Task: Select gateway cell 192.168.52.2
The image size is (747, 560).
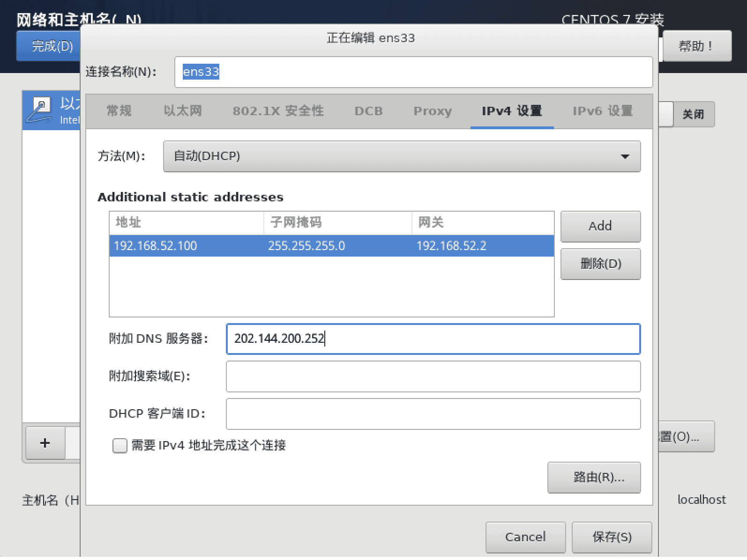Action: (451, 246)
